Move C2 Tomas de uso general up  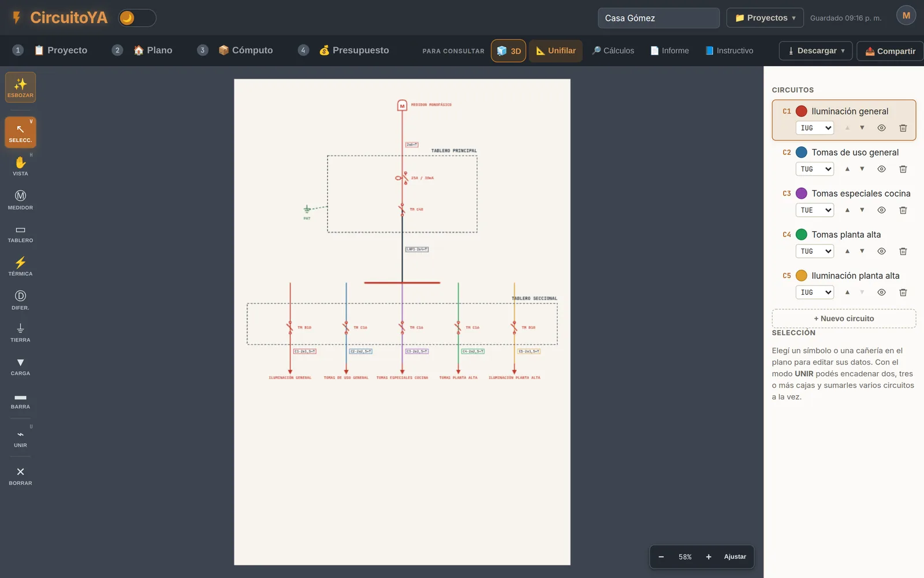pos(847,169)
